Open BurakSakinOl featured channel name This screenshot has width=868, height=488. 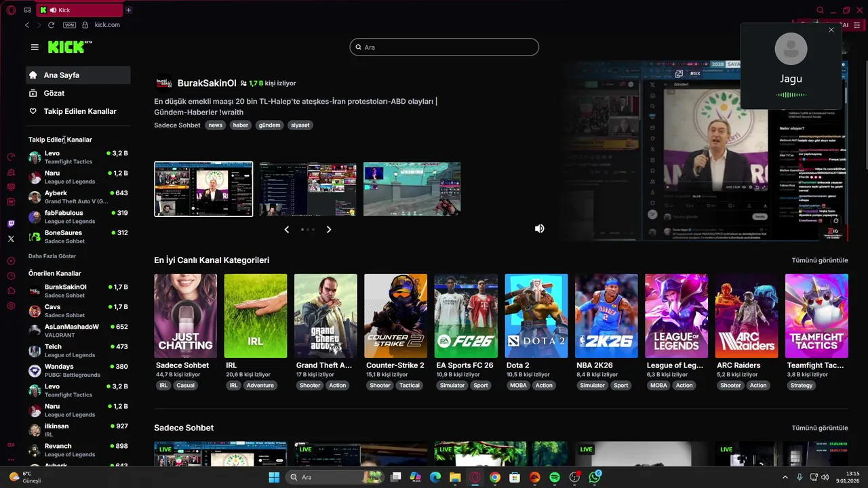tap(207, 83)
